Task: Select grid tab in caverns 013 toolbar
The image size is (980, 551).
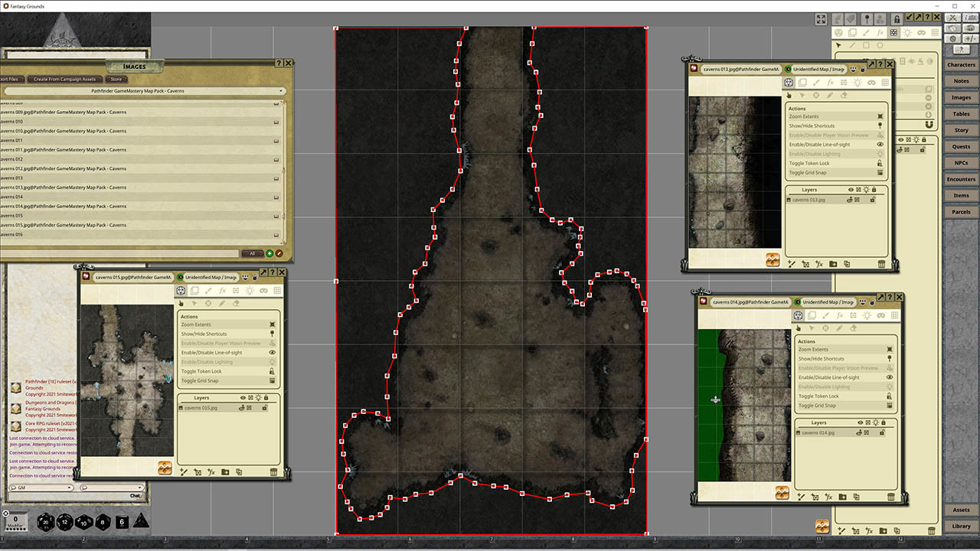Action: coord(884,83)
